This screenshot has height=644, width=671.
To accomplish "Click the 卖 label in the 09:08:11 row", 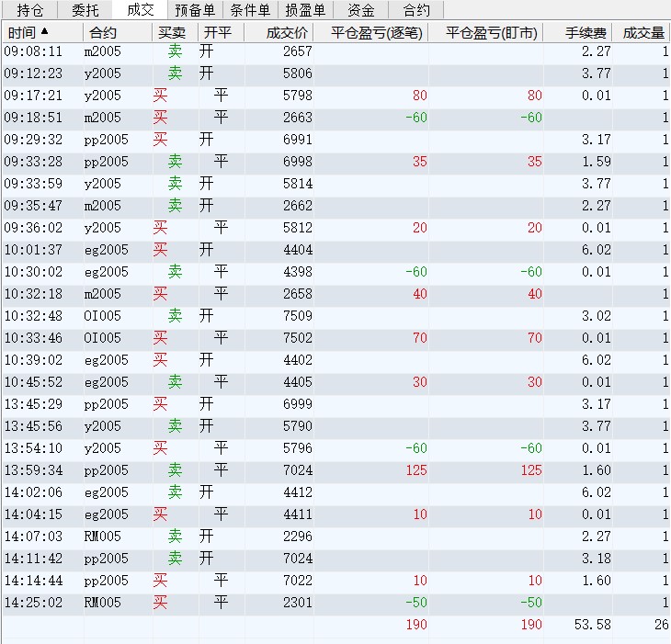I will click(x=175, y=51).
